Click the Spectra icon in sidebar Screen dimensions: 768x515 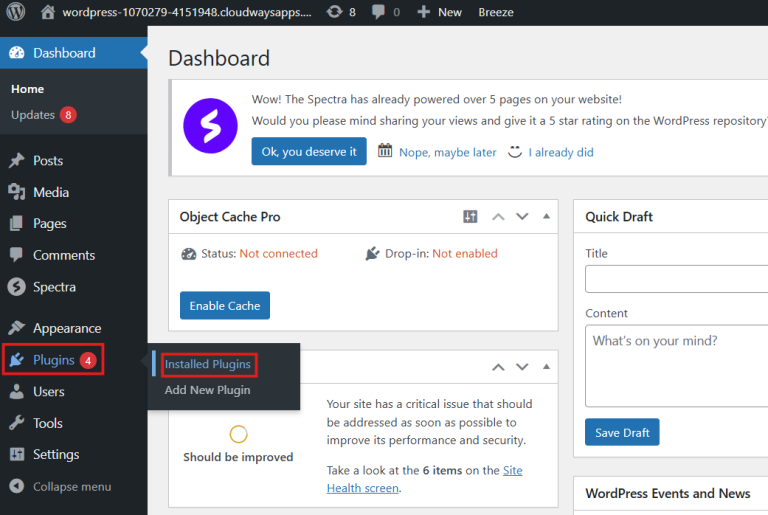[x=17, y=287]
